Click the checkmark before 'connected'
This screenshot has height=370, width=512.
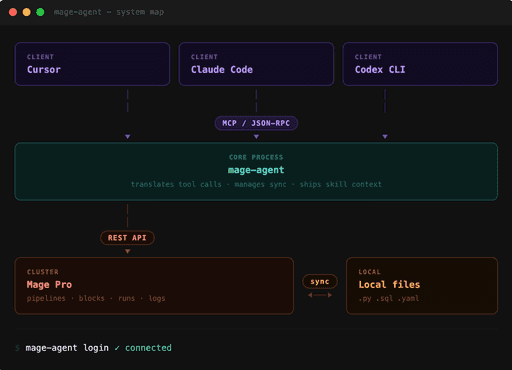tap(117, 348)
